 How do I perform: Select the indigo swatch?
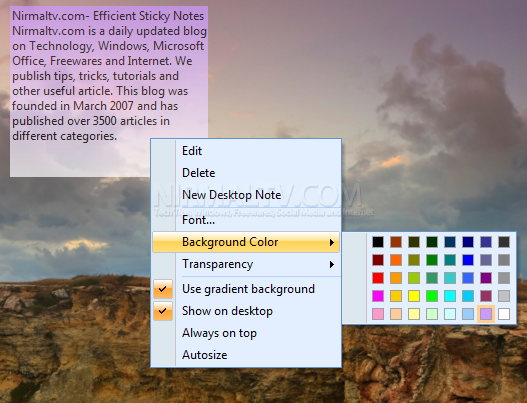[486, 242]
